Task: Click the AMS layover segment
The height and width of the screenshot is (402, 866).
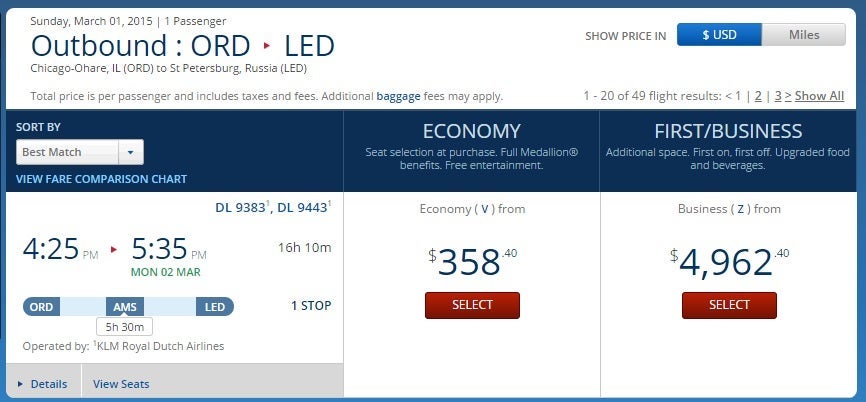Action: point(126,307)
